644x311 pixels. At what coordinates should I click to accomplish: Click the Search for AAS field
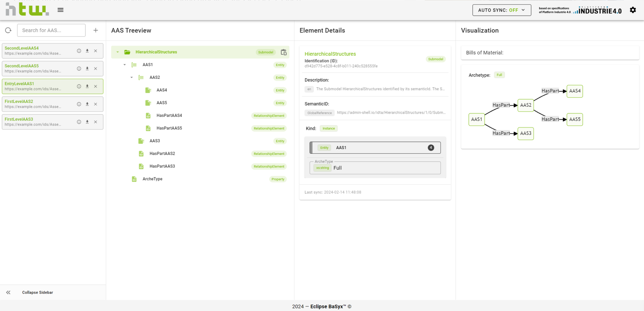[x=51, y=30]
